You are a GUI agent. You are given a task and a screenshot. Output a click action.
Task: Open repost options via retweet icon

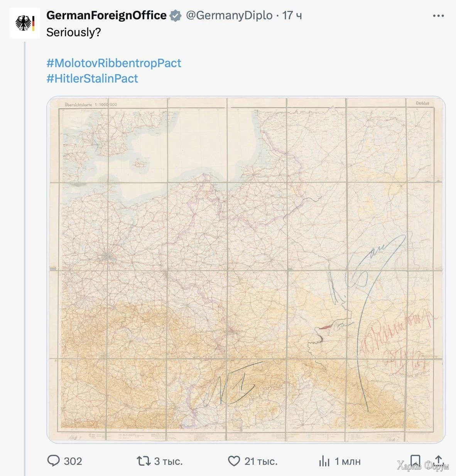click(x=144, y=461)
